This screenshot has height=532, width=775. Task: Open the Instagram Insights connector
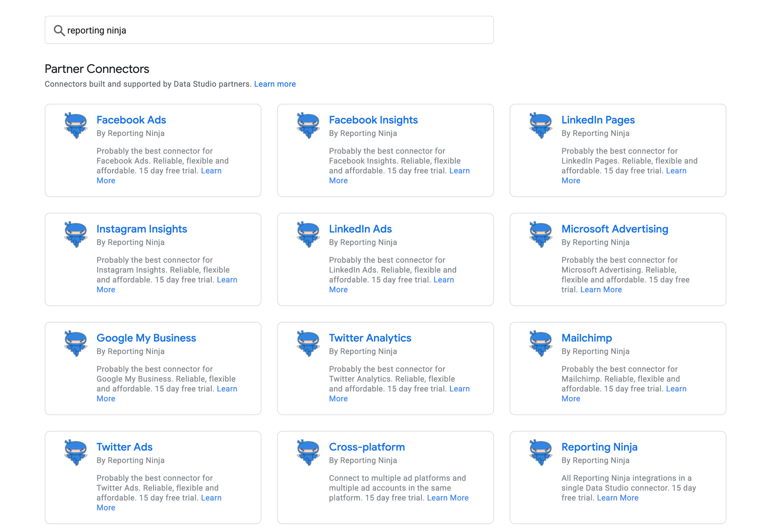(142, 229)
